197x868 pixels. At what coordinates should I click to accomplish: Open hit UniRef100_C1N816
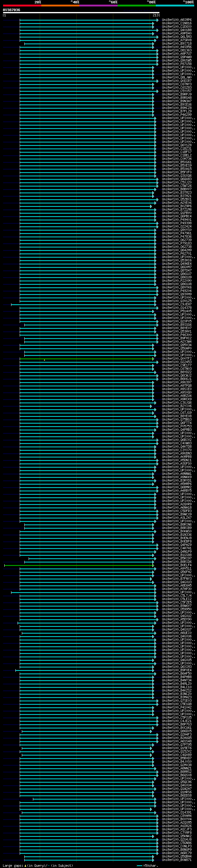point(177,23)
